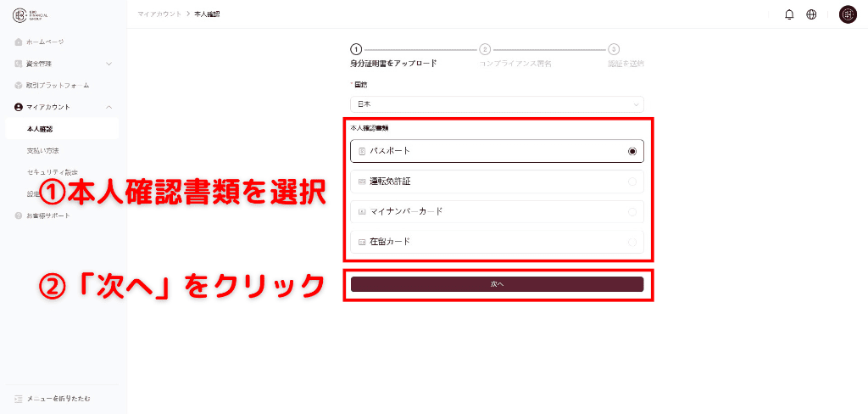Open the language globe icon
This screenshot has width=868, height=414.
click(811, 14)
